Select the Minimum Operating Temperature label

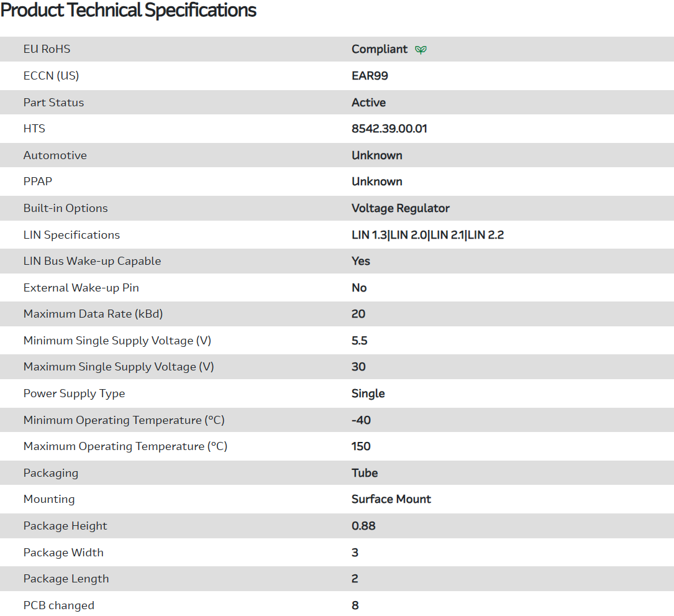tap(124, 420)
